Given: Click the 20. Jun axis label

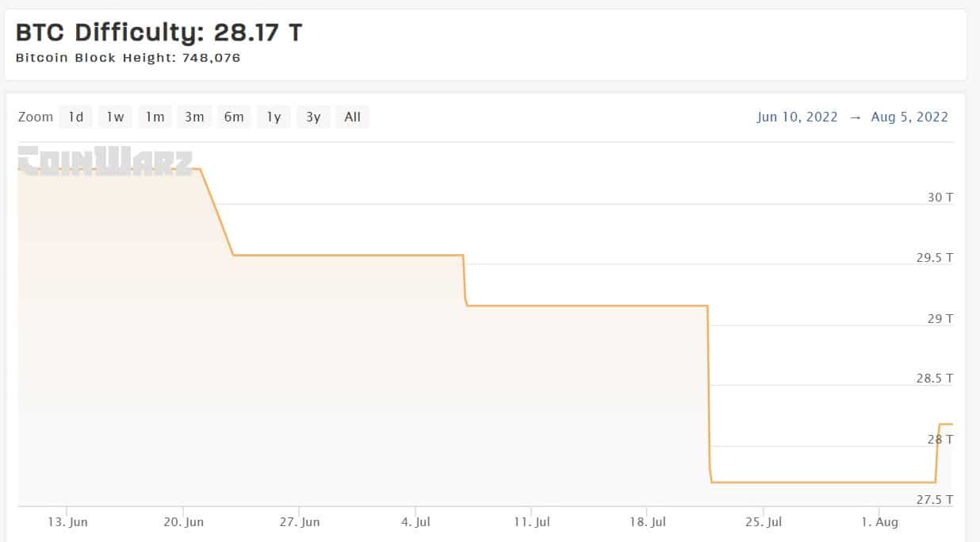Looking at the screenshot, I should (183, 521).
